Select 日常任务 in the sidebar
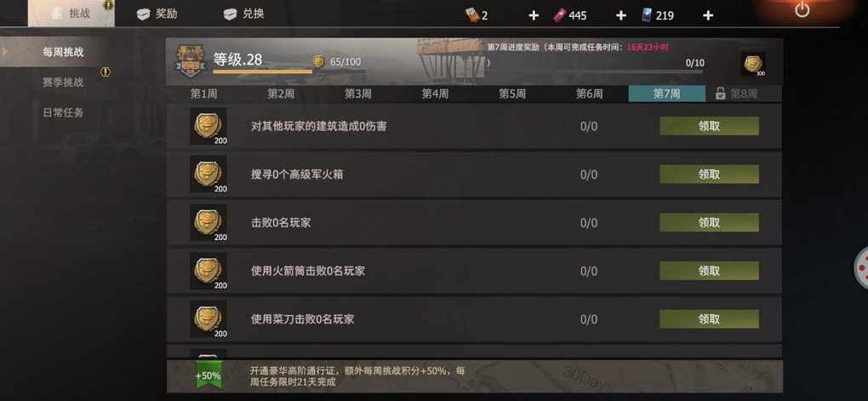Screen dimensions: 868x401 (63, 112)
